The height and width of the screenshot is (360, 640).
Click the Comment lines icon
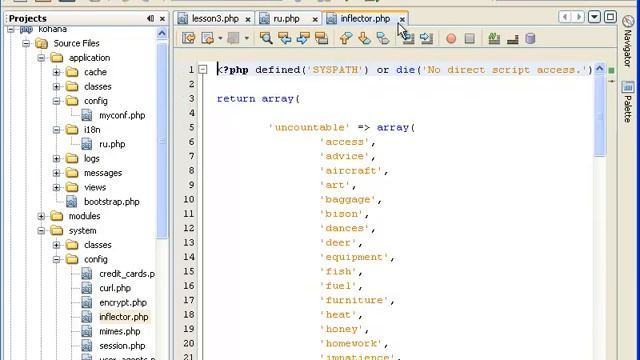[x=494, y=38]
